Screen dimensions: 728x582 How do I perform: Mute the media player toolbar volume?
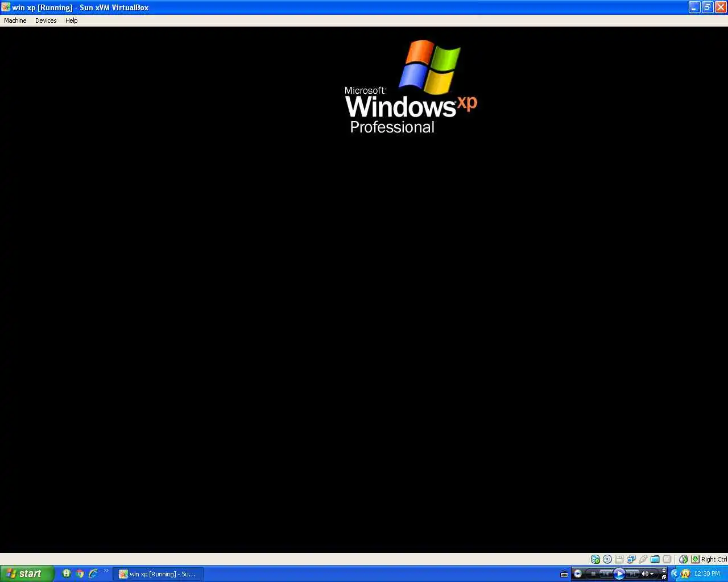(645, 573)
